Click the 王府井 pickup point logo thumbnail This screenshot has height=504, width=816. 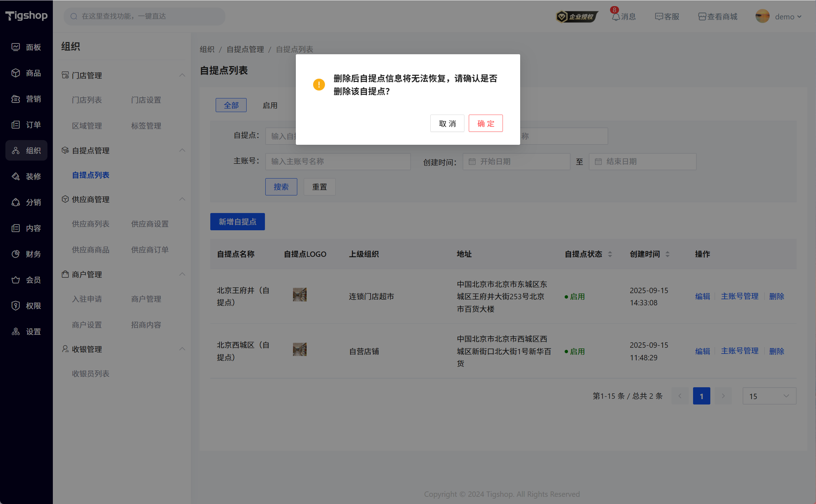coord(299,295)
